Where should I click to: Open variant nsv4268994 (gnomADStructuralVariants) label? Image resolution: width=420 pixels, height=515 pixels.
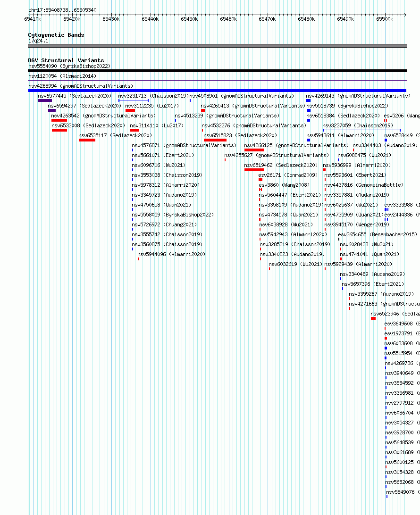click(81, 86)
